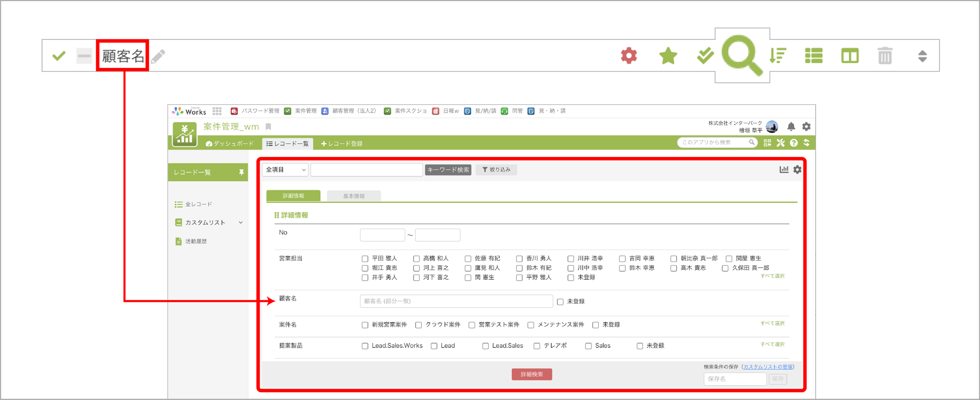Screen dimensions: 980x400
Task: Check the Lead.Sales.Works checkbox
Action: tap(365, 346)
